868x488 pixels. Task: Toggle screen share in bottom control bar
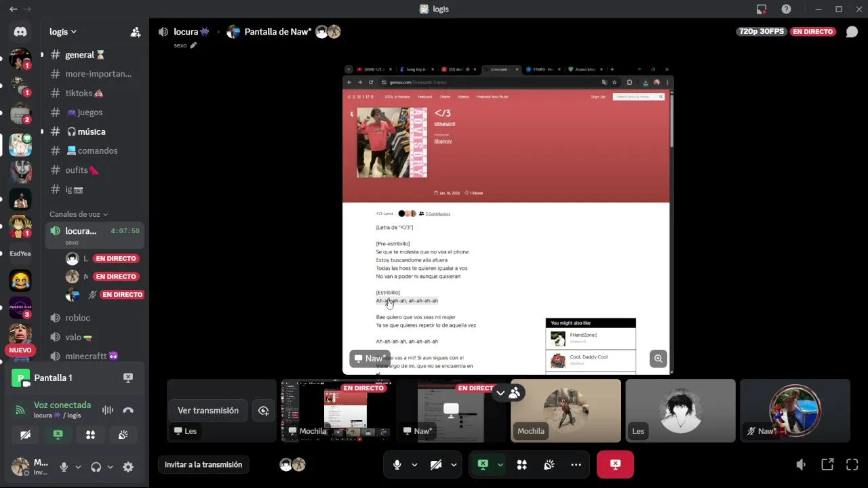483,464
